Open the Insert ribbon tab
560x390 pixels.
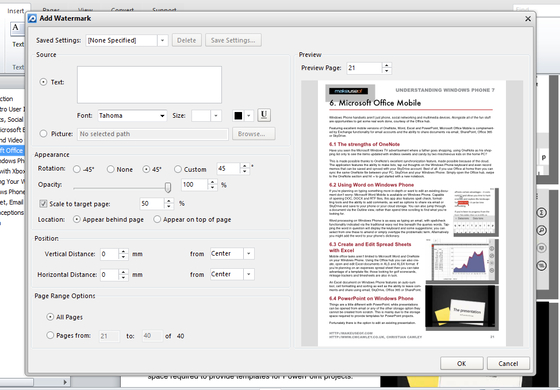pyautogui.click(x=16, y=11)
